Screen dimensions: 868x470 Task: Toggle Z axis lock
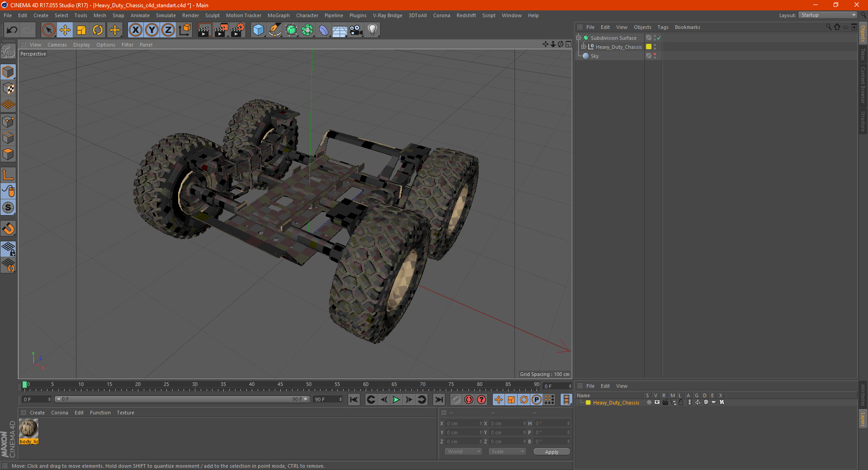[168, 30]
